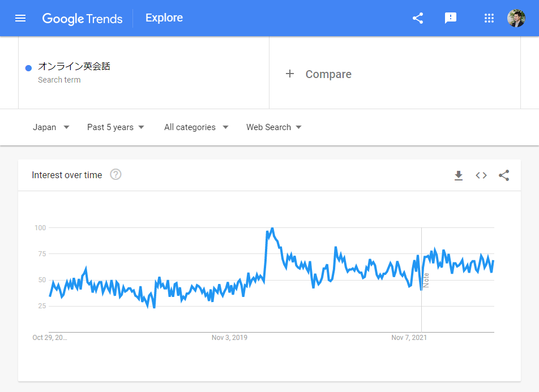Screen dimensions: 539x392
Task: Download the Interest over time CSV
Action: click(x=459, y=175)
